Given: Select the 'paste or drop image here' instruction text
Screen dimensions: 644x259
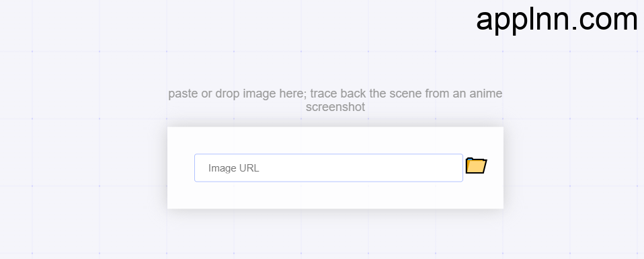Looking at the screenshot, I should tap(237, 94).
